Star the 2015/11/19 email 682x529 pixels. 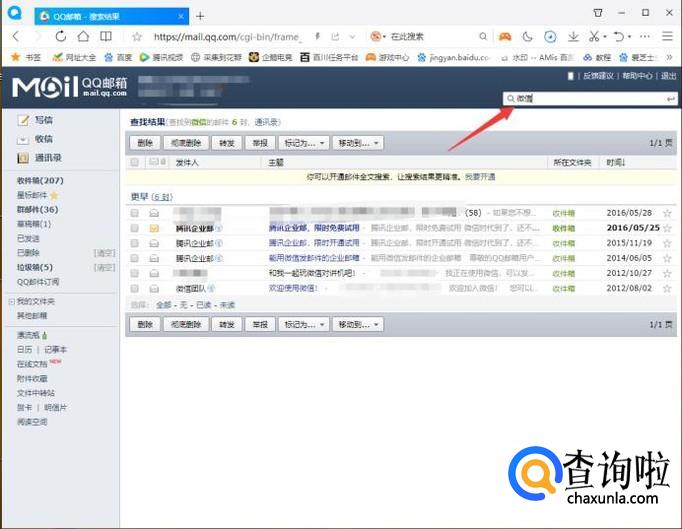coord(667,243)
